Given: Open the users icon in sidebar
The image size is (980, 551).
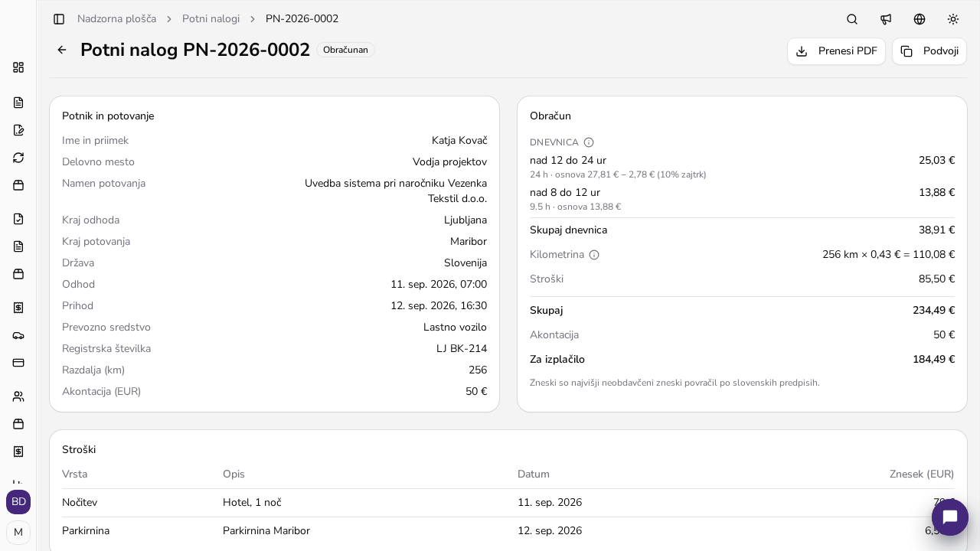Looking at the screenshot, I should pyautogui.click(x=18, y=396).
